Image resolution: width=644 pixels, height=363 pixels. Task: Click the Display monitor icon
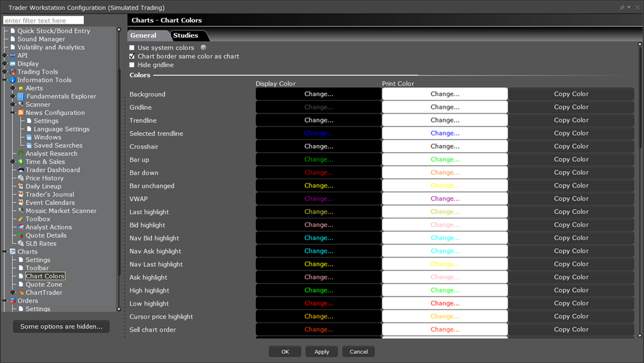point(13,64)
